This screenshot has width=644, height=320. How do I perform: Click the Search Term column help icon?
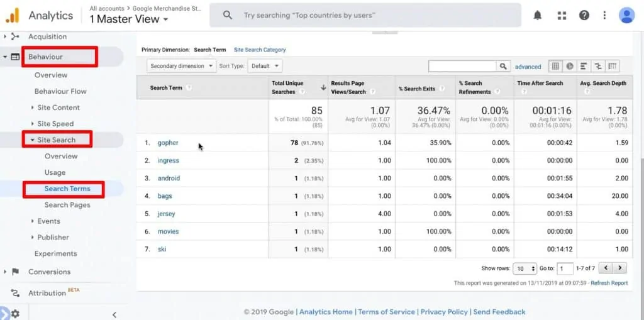pyautogui.click(x=189, y=87)
